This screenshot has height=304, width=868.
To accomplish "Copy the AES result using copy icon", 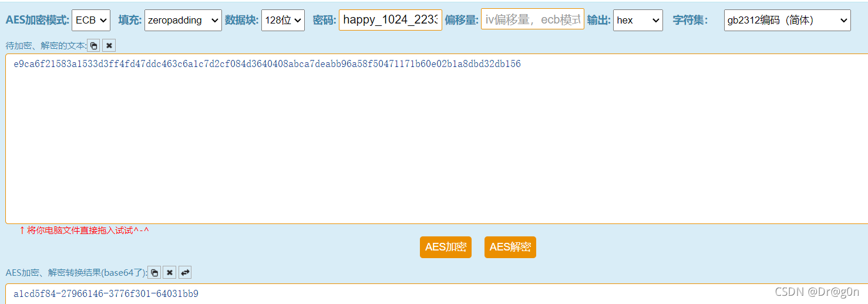I will [x=154, y=272].
